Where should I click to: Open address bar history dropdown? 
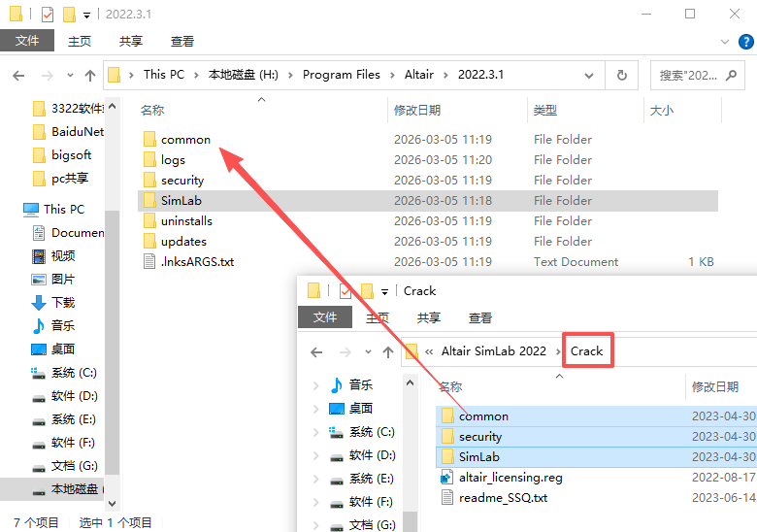[x=591, y=75]
